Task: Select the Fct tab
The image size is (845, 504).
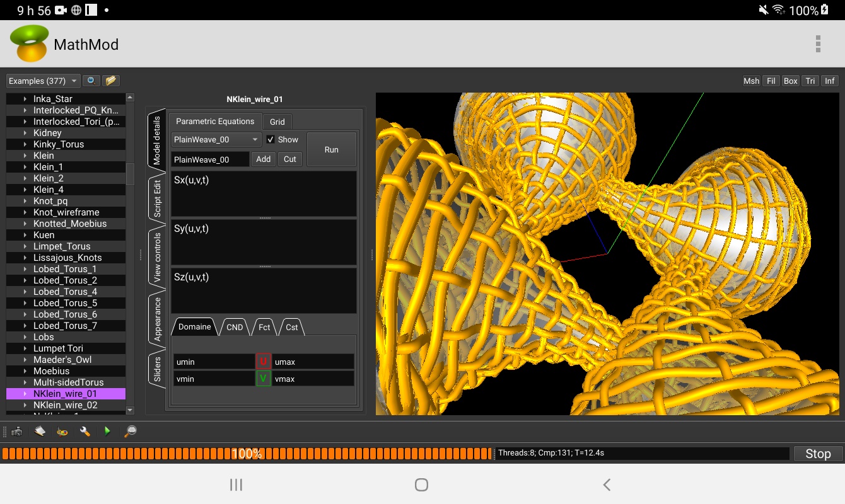Action: point(264,327)
